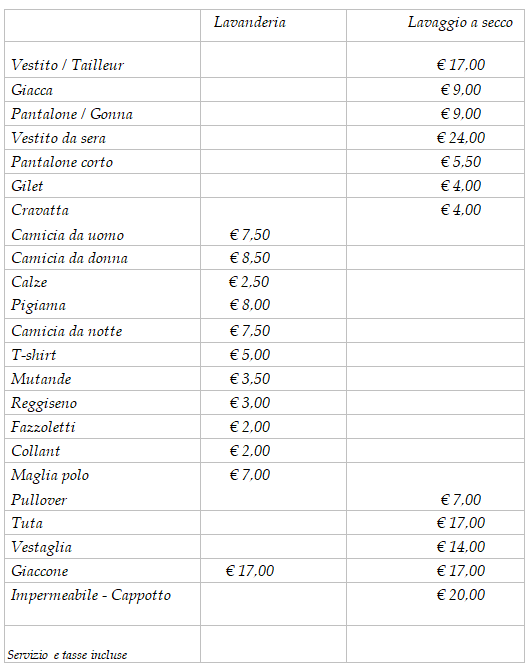Click the Vestito da sera €24,00 price
The image size is (532, 671).
(461, 138)
